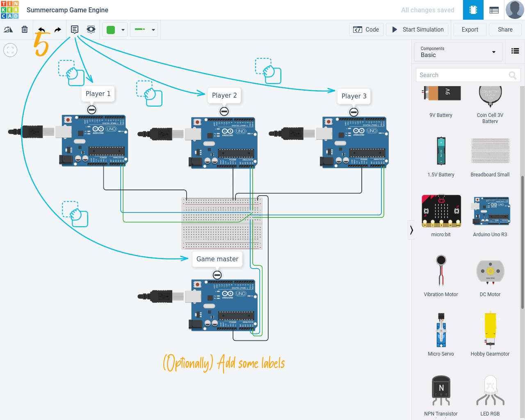The height and width of the screenshot is (420, 525).
Task: Toggle notes visibility eye icon
Action: click(x=91, y=30)
